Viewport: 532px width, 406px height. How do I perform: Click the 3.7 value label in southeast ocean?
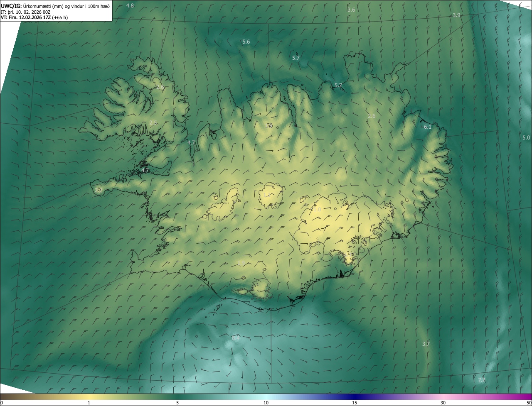426,344
